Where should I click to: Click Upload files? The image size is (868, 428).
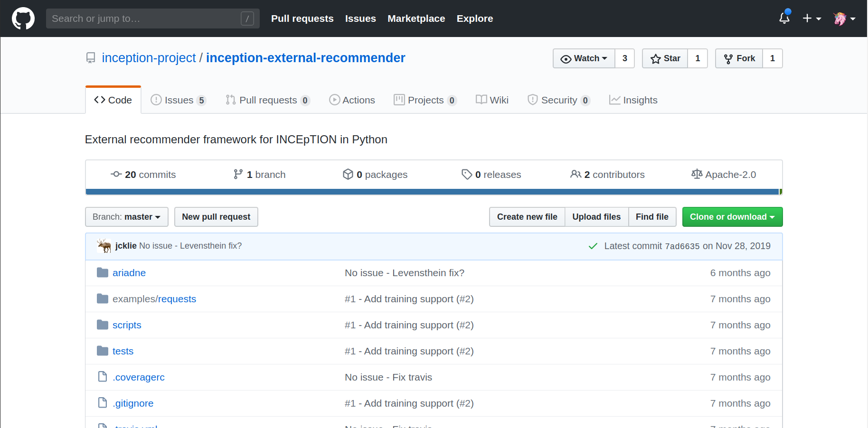596,217
